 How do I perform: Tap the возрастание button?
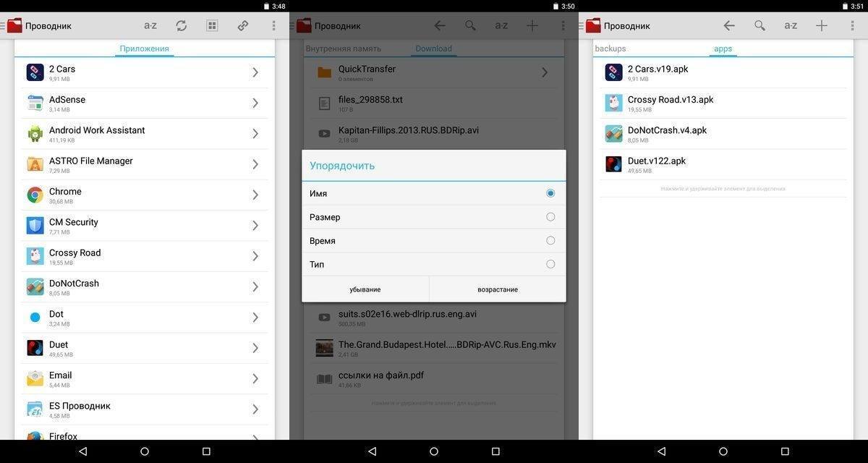[498, 289]
